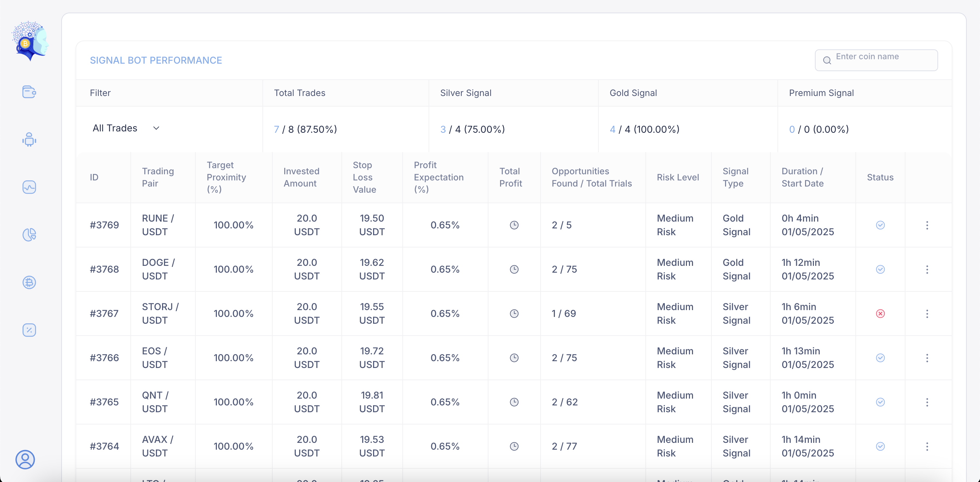The image size is (980, 482).
Task: Click the success status icon for RUNE / USDT
Action: point(880,225)
